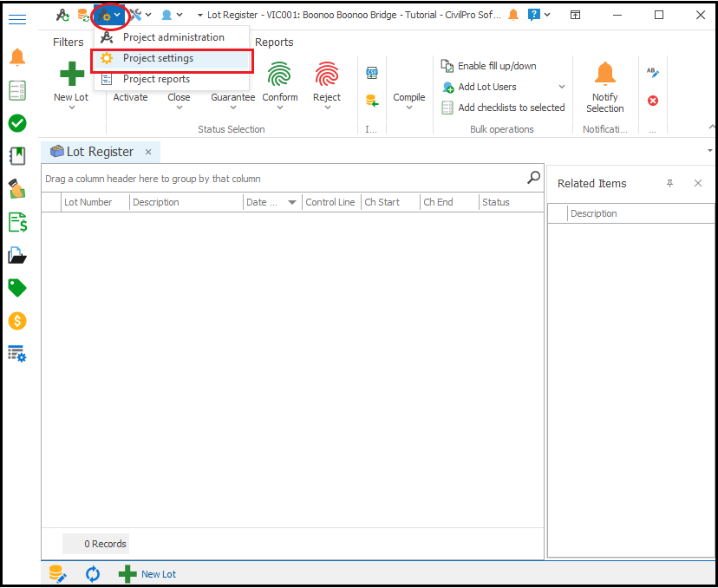Click the red Reject fingerprint icon

(327, 75)
